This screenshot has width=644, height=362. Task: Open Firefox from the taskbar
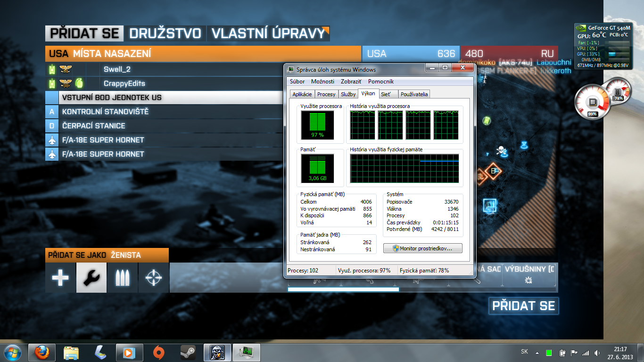coord(42,352)
